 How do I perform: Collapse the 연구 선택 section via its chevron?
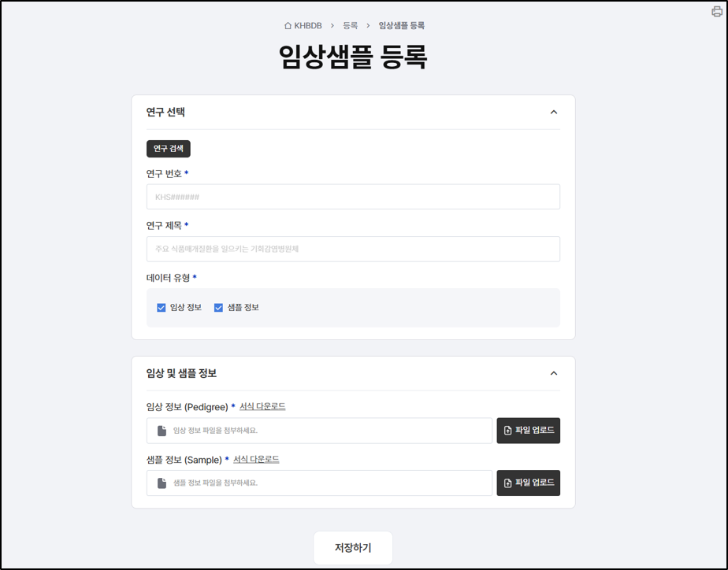[554, 111]
